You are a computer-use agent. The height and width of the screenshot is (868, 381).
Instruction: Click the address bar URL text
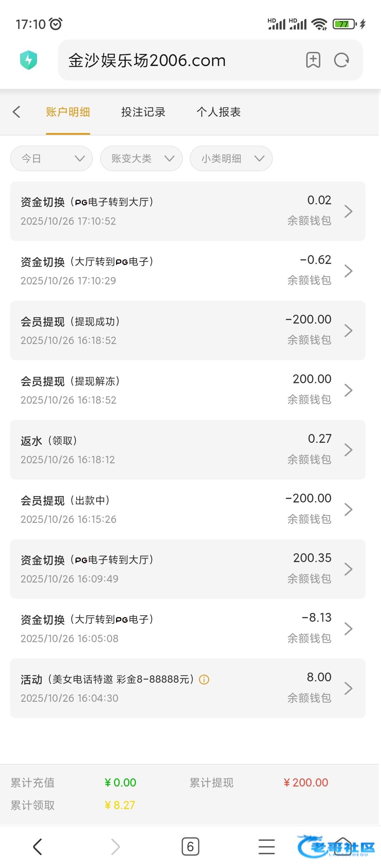pyautogui.click(x=147, y=60)
